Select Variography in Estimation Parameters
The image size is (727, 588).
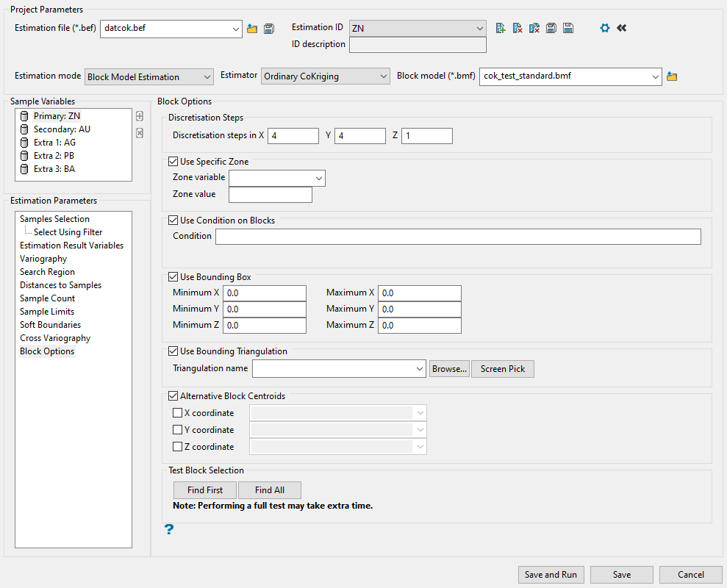pos(43,259)
